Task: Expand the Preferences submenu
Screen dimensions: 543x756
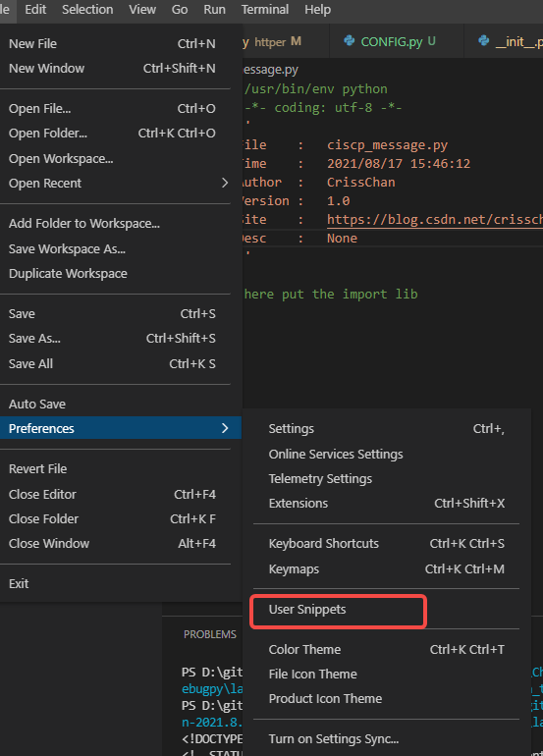Action: coord(121,428)
